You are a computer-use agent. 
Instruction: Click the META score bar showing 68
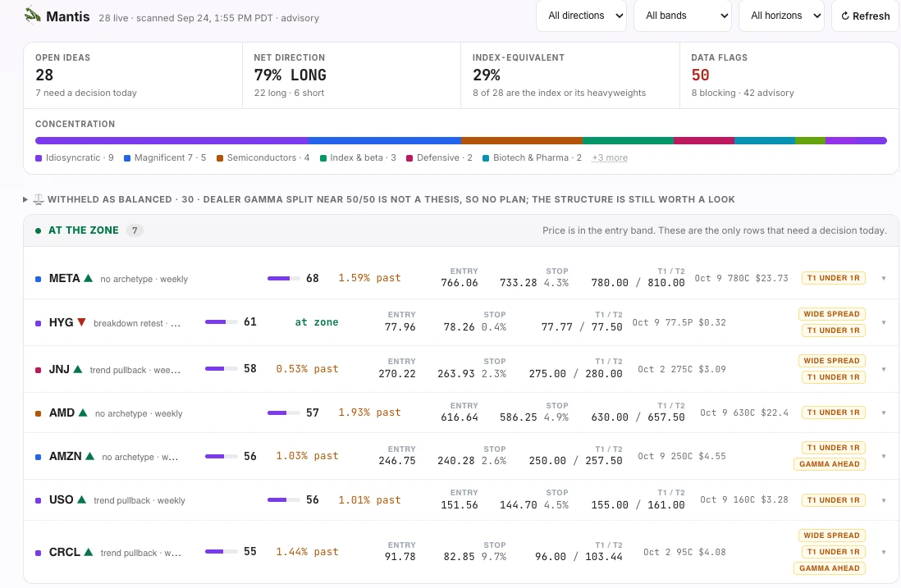coord(283,279)
